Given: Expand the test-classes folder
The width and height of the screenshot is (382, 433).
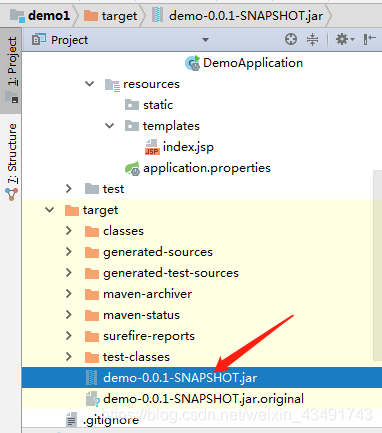Looking at the screenshot, I should click(x=69, y=357).
